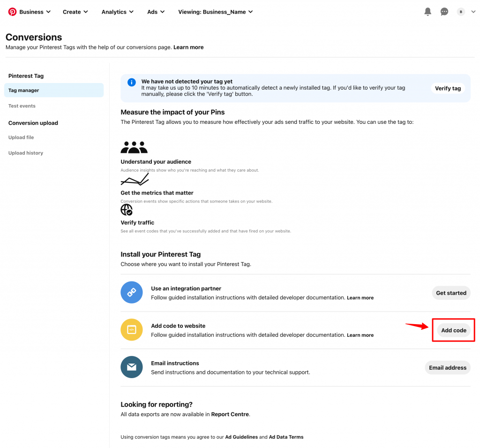This screenshot has width=480, height=448.
Task: Click 'Verify traffic' text
Action: (137, 223)
